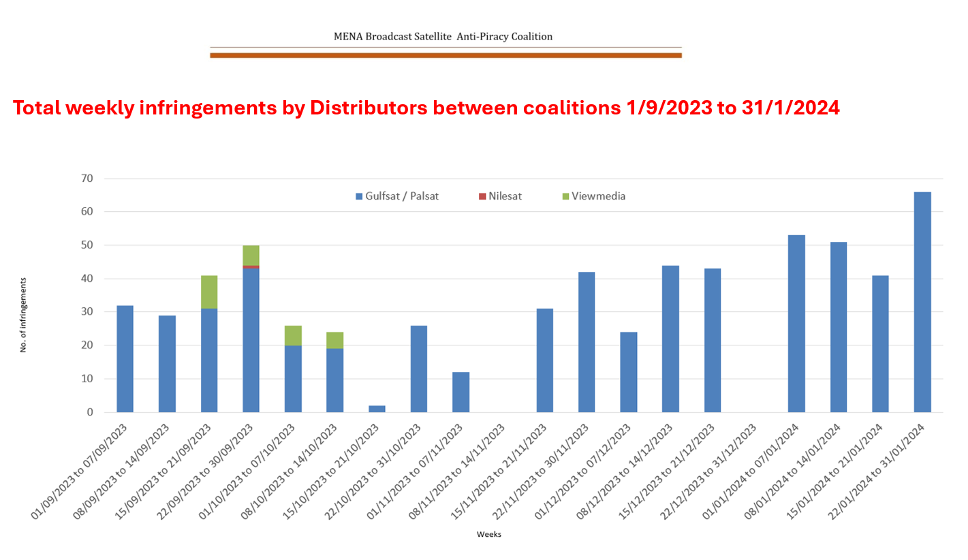
Task: Toggle the Viewmedia series visibility
Action: pos(599,196)
